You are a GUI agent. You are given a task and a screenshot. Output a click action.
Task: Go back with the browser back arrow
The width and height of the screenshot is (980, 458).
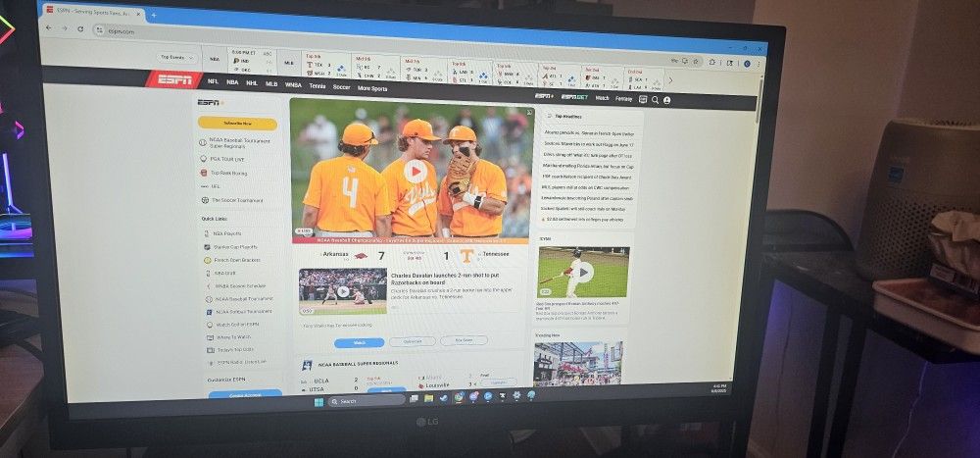pos(48,27)
